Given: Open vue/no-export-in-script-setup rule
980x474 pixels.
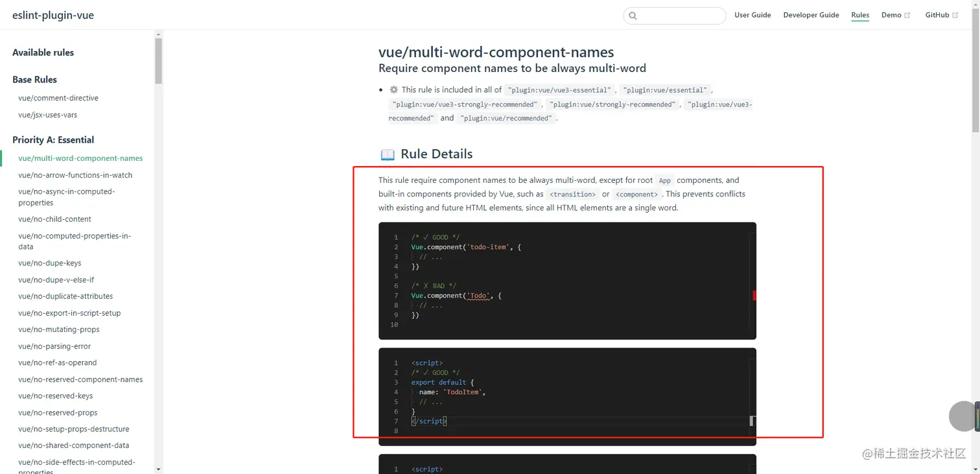Looking at the screenshot, I should pos(69,313).
